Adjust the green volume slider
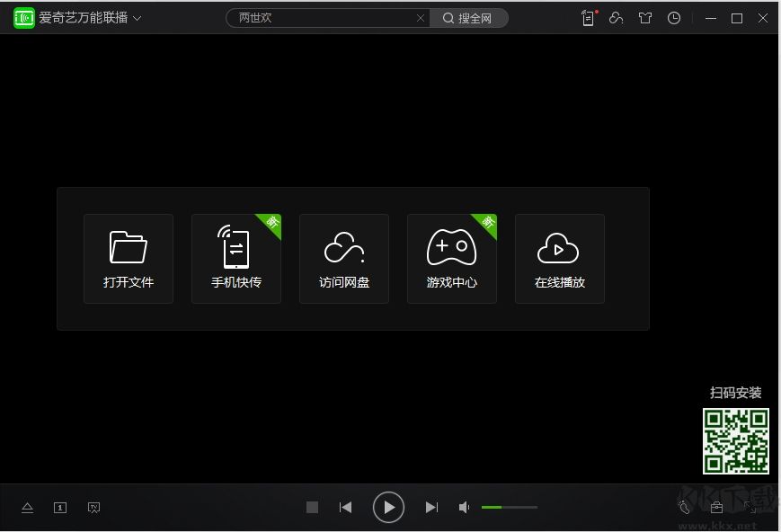Screen dimensions: 781x532 510,507
